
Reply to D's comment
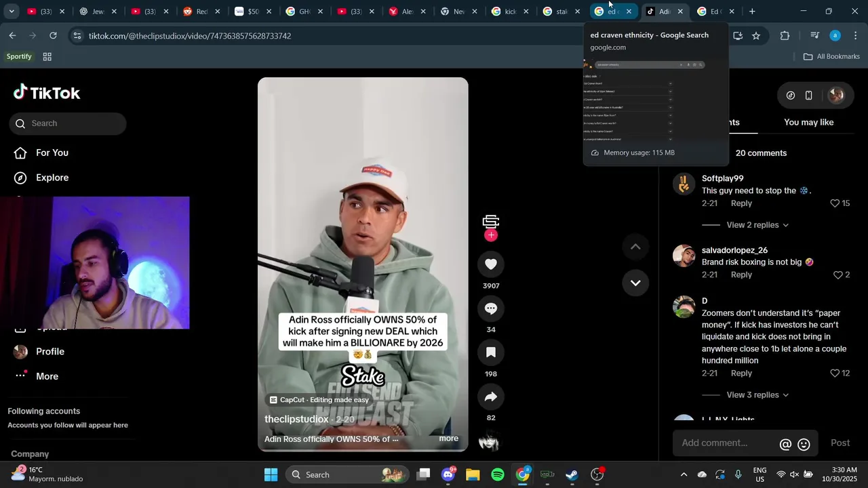pyautogui.click(x=741, y=373)
